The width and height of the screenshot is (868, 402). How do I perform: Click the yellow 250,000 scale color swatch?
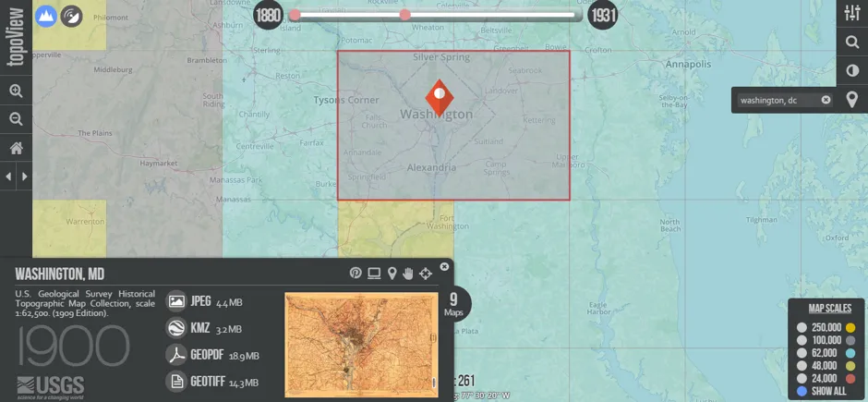coord(850,328)
